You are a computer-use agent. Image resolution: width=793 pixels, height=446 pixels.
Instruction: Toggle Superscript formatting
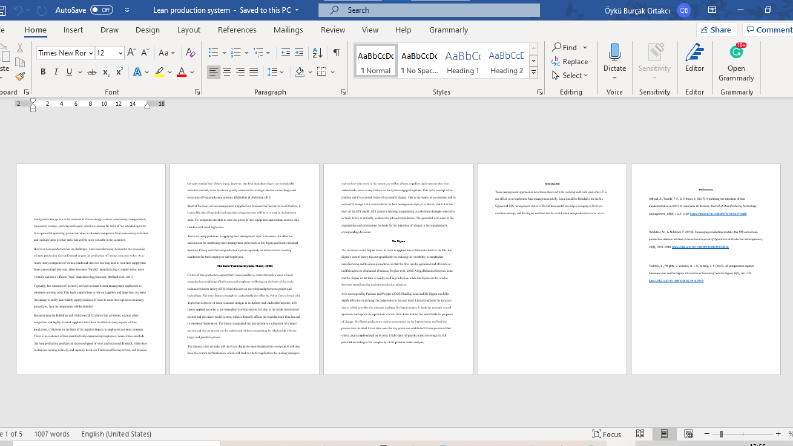[119, 72]
